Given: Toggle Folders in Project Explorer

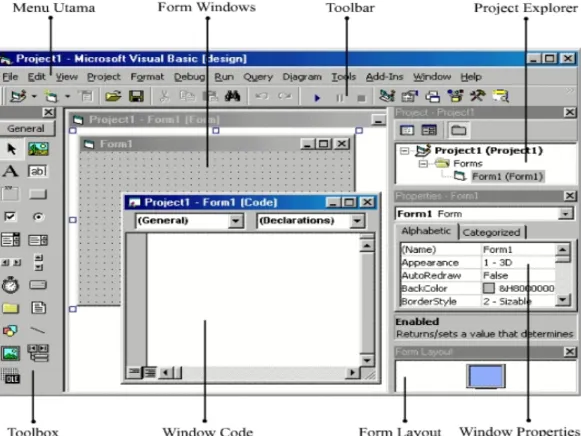Looking at the screenshot, I should tap(458, 130).
